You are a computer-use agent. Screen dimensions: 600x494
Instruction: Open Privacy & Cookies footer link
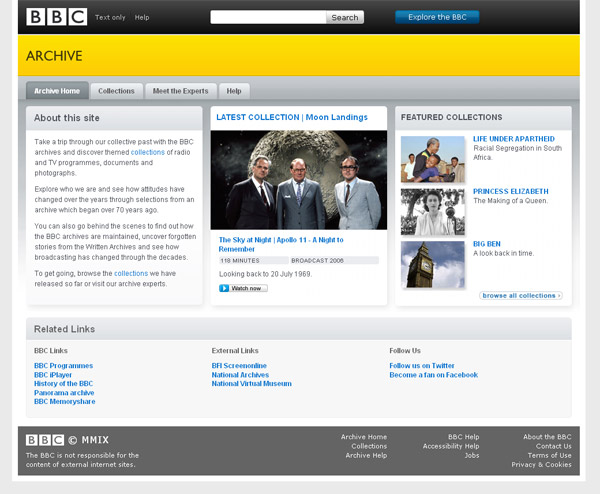pos(541,465)
